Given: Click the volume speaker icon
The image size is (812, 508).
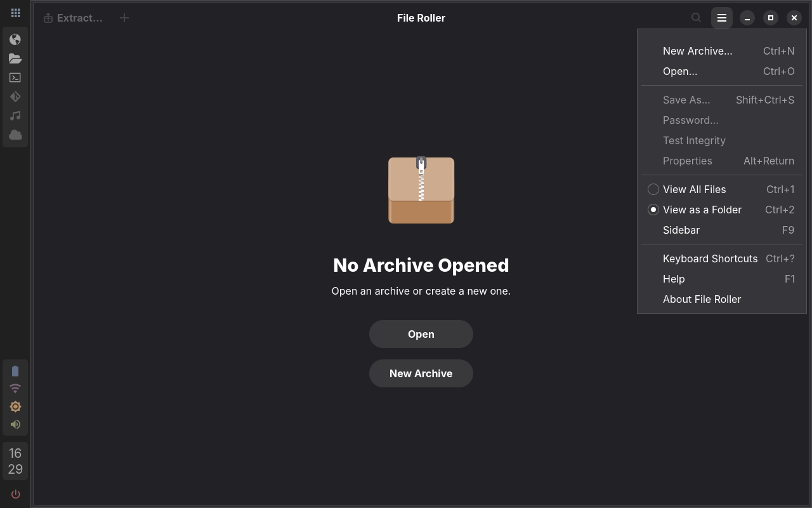Looking at the screenshot, I should coord(15,424).
